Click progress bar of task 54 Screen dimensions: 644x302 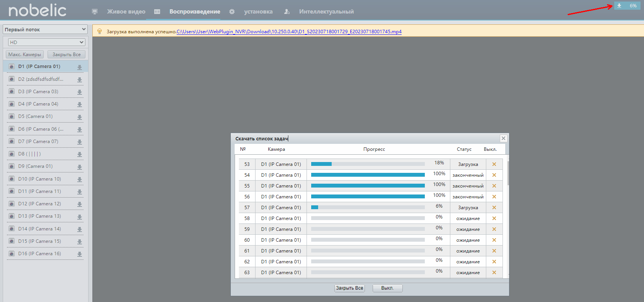(368, 175)
